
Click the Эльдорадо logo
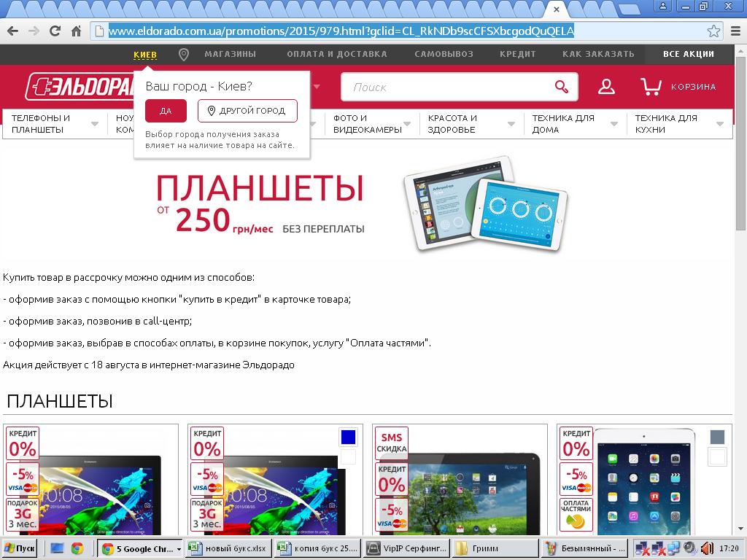pyautogui.click(x=80, y=87)
